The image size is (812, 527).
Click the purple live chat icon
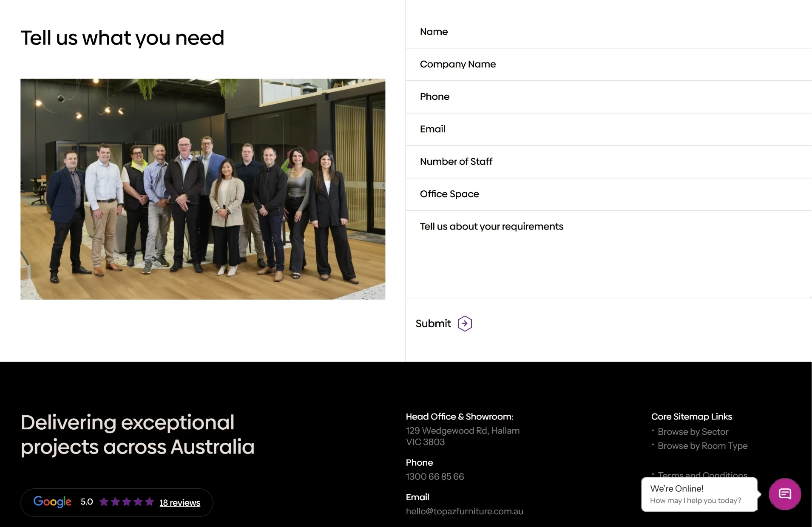tap(785, 494)
